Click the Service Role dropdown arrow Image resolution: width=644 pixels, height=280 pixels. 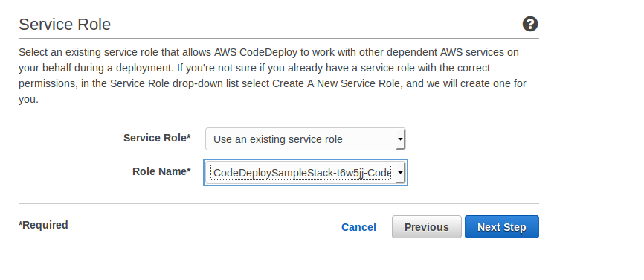click(400, 139)
